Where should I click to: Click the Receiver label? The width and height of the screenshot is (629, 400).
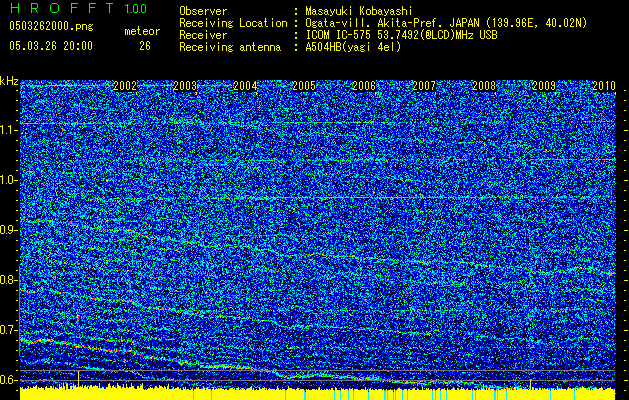203,35
